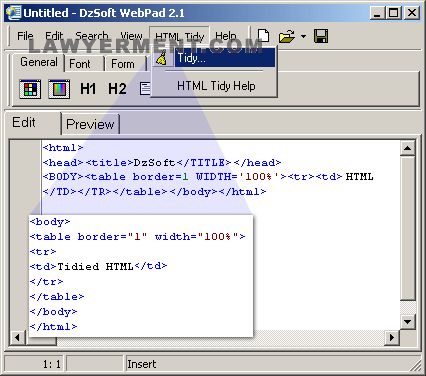The height and width of the screenshot is (376, 426).
Task: Open the Edit menu
Action: [x=54, y=36]
